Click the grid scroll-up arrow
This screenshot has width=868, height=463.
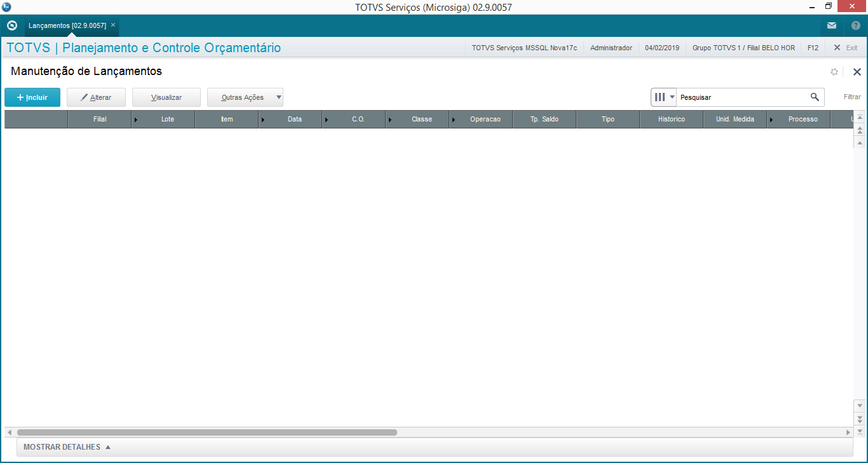click(x=860, y=142)
